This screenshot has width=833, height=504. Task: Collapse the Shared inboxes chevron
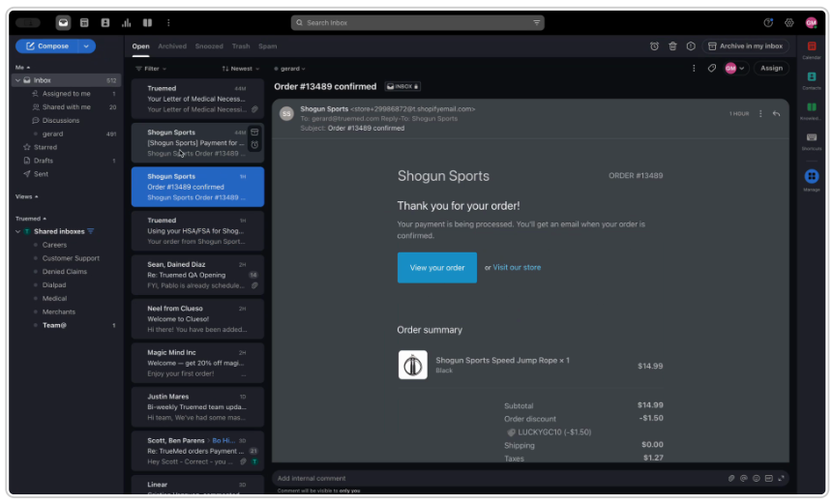18,231
